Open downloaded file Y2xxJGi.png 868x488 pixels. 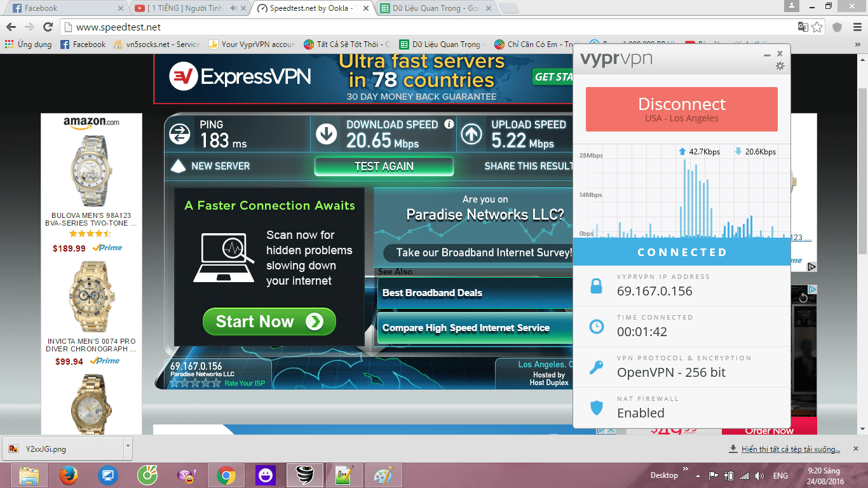pos(62,449)
